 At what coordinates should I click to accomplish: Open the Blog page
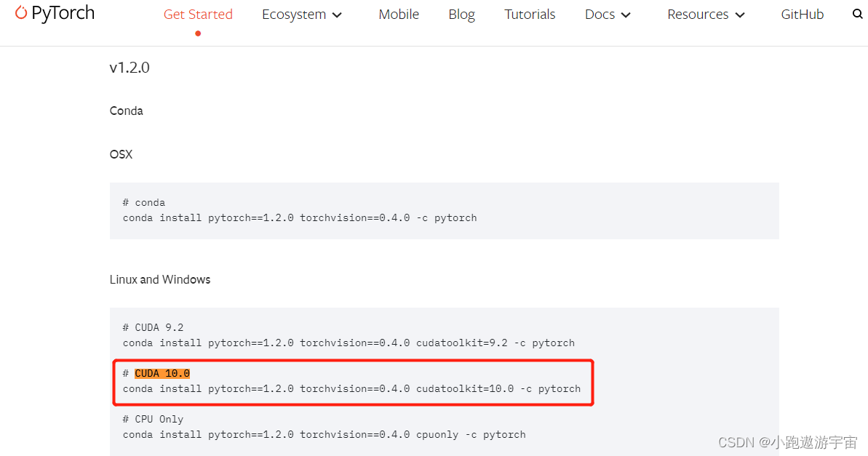click(462, 15)
